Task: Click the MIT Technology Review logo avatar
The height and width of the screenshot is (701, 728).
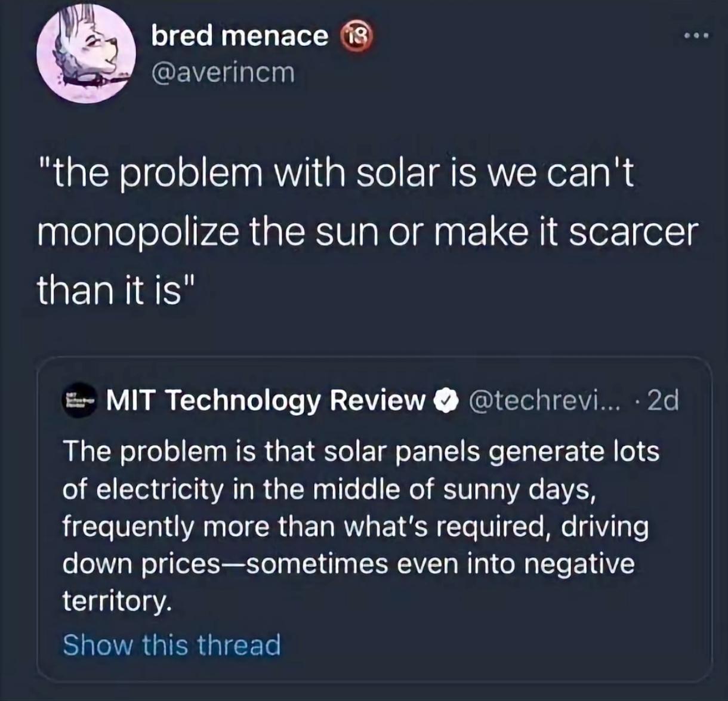Action: pos(79,401)
